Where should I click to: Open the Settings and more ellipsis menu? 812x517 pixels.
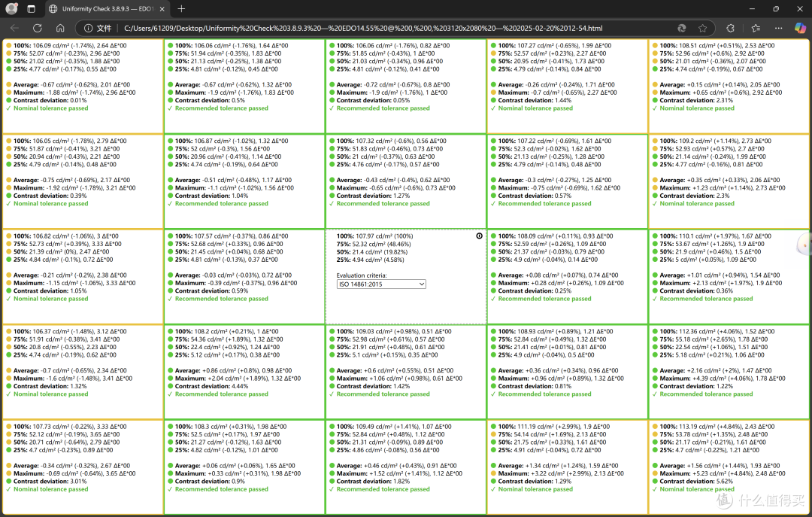pyautogui.click(x=778, y=28)
